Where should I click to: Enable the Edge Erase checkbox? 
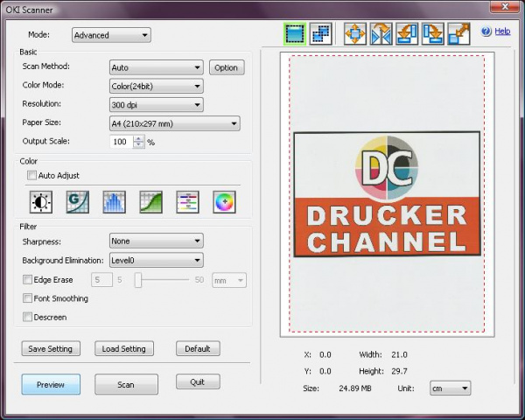coord(27,279)
